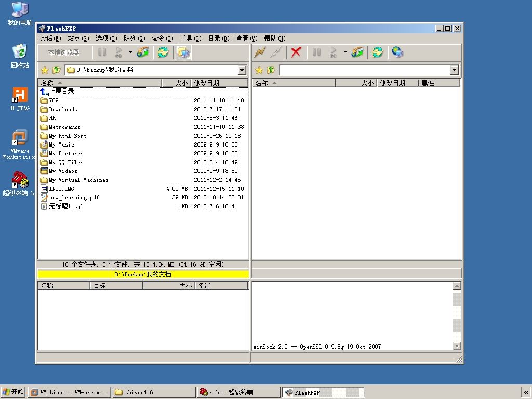Sort local files by 大小 column header
The width and height of the screenshot is (532, 399).
pyautogui.click(x=177, y=83)
